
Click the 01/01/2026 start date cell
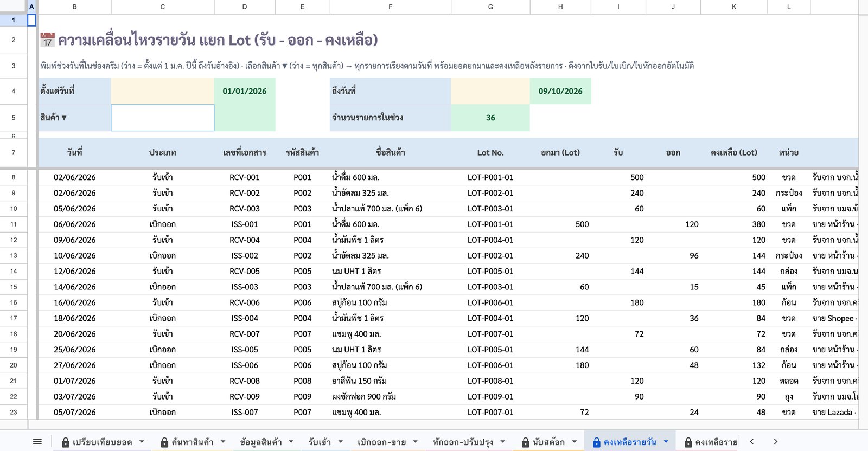click(x=245, y=91)
